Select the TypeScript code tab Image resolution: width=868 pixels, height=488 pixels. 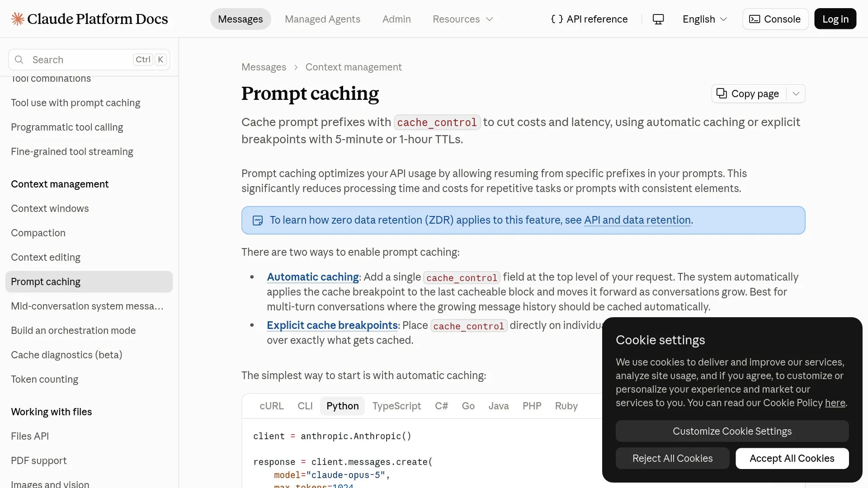(396, 406)
